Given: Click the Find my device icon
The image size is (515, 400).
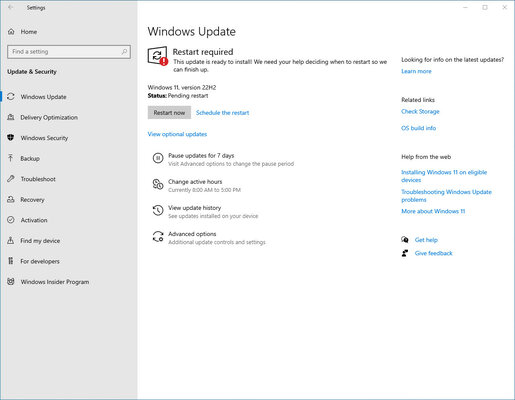Looking at the screenshot, I should (11, 240).
